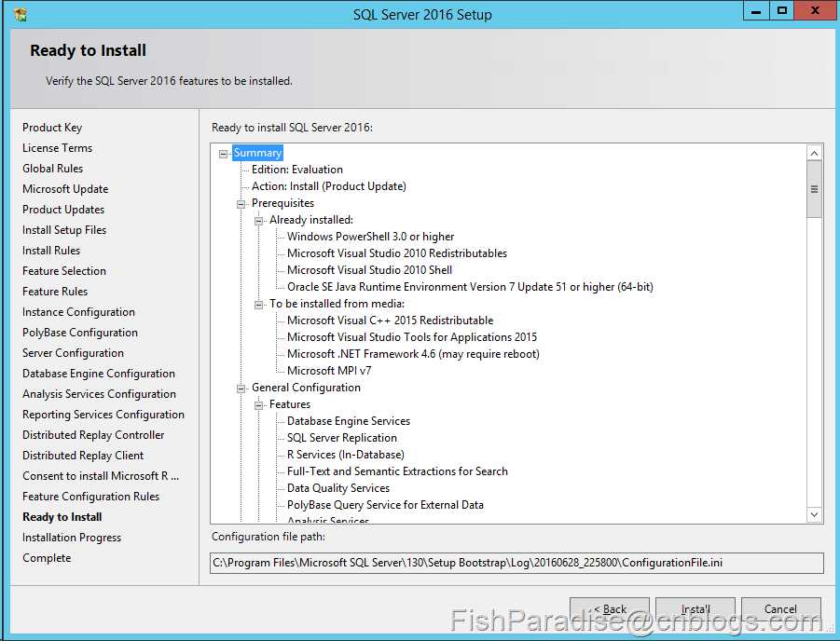The width and height of the screenshot is (840, 641).
Task: Select Microsoft Visual Studio 2010 Shell
Action: (x=369, y=270)
